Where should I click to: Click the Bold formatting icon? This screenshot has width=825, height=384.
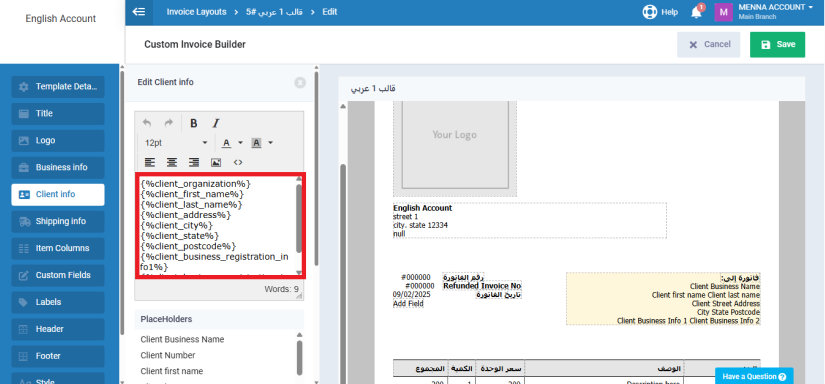click(194, 123)
